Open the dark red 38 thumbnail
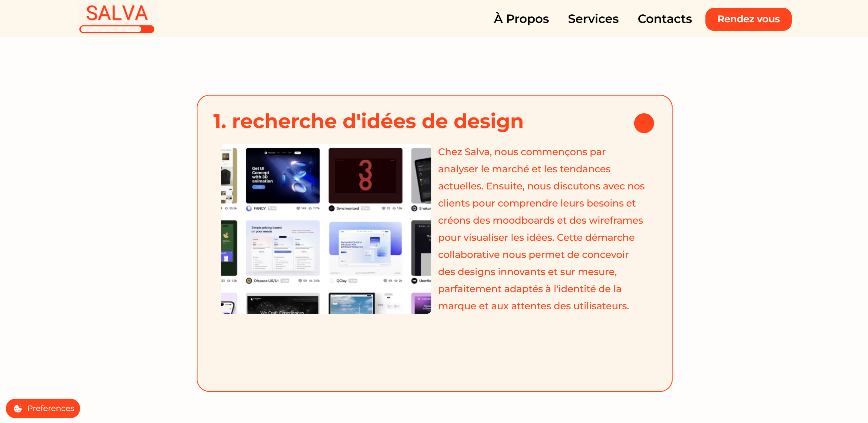This screenshot has width=868, height=423. tap(365, 176)
